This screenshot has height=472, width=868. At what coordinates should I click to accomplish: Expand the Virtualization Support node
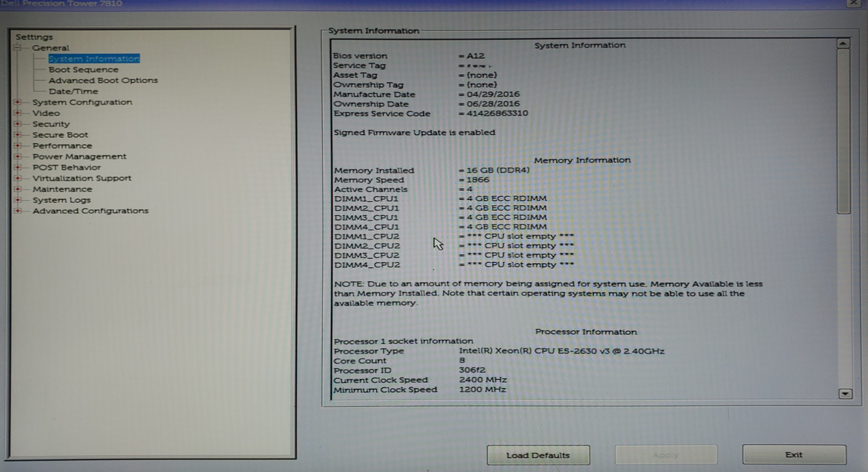18,178
